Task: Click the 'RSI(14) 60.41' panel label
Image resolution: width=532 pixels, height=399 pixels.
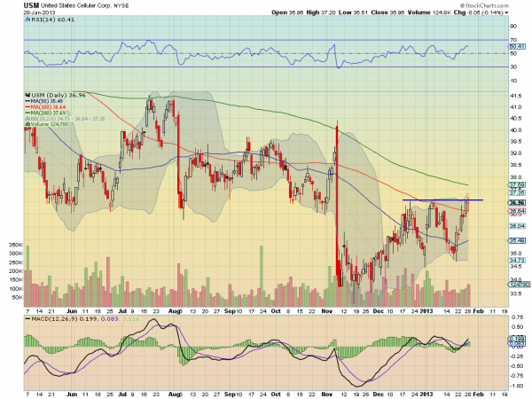Action: point(53,20)
